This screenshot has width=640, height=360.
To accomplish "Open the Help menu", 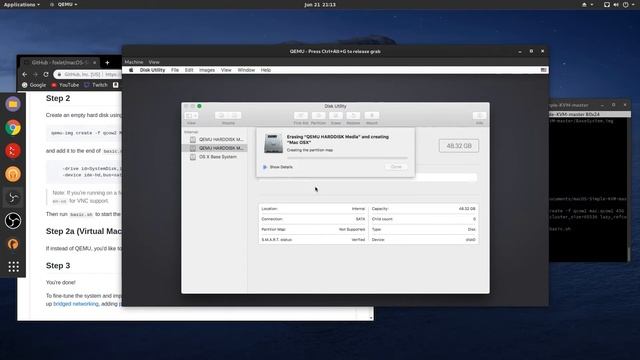I will [266, 70].
